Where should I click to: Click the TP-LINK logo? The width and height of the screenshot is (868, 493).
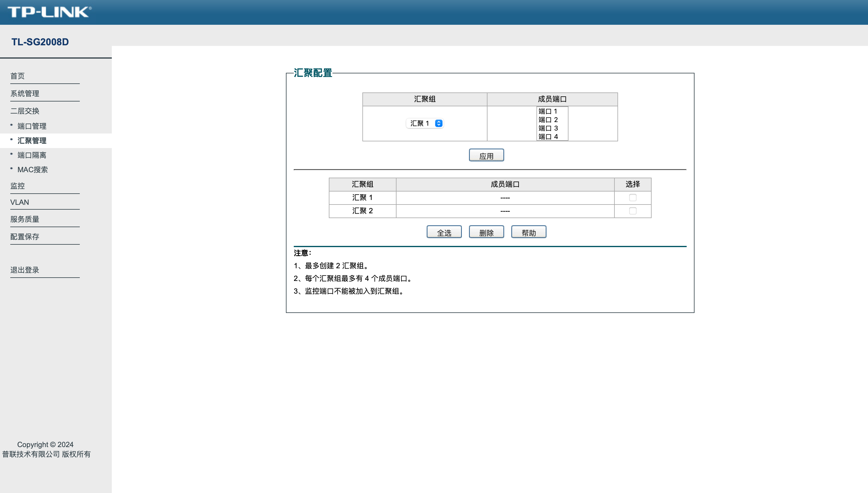point(50,12)
